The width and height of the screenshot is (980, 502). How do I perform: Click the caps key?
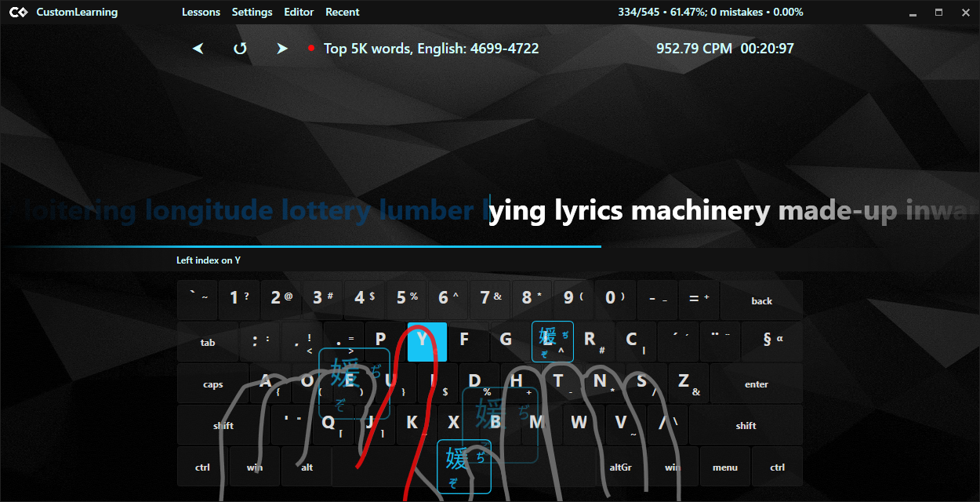212,384
